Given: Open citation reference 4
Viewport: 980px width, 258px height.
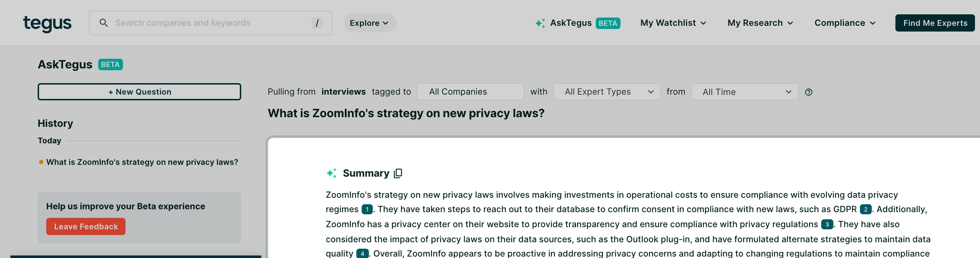Looking at the screenshot, I should (x=362, y=253).
